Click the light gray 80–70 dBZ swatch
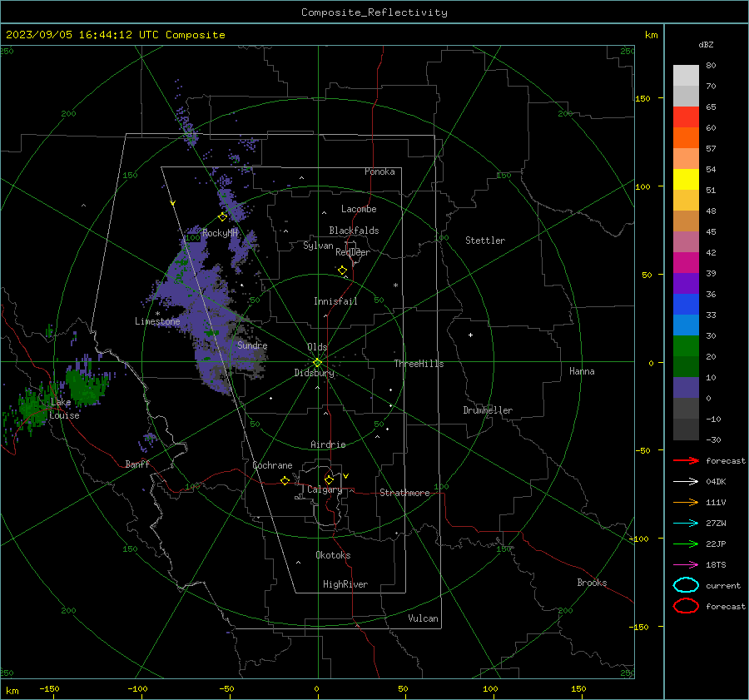The width and height of the screenshot is (749, 700). (x=686, y=76)
